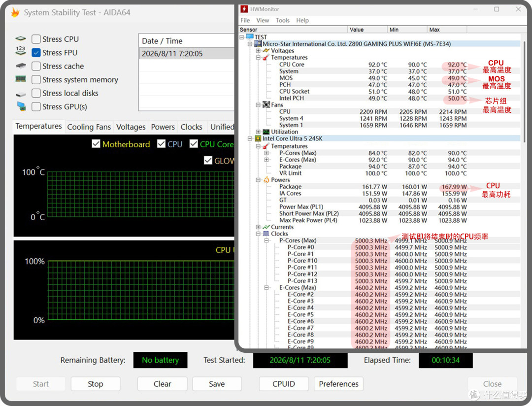Click the Save button
The image size is (532, 406).
pos(217,384)
